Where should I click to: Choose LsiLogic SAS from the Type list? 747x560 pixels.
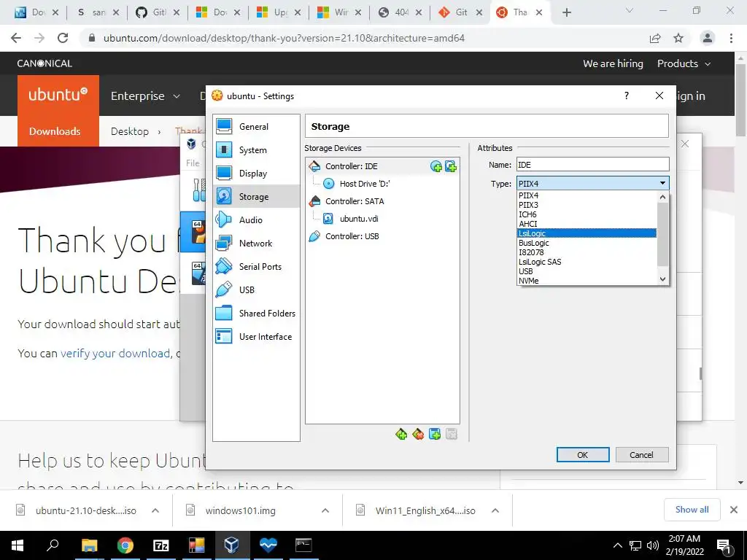pyautogui.click(x=587, y=262)
